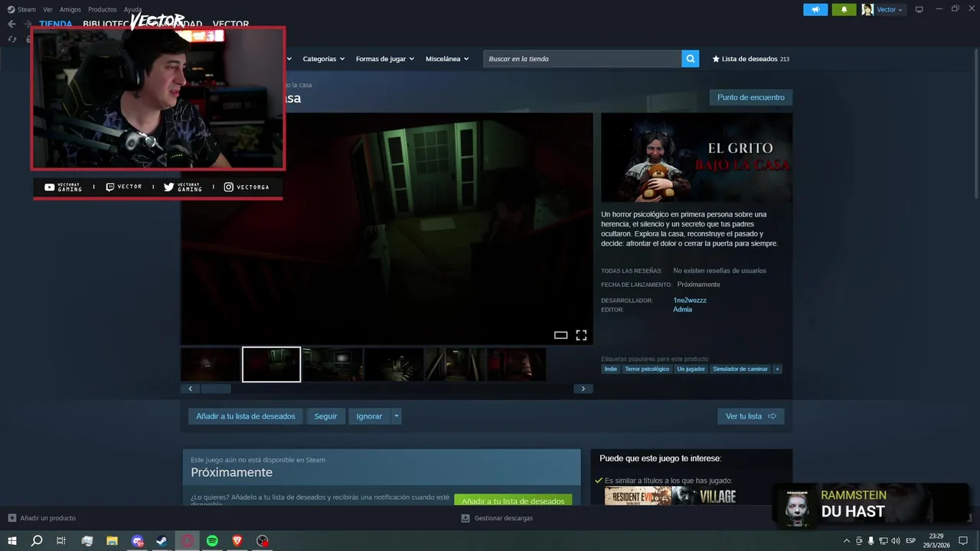980x551 pixels.
Task: Click the plus button after the tags
Action: point(777,369)
